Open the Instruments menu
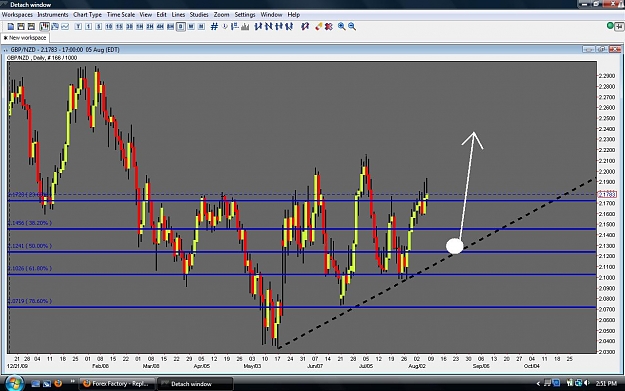Image resolution: width=625 pixels, height=391 pixels. point(53,15)
